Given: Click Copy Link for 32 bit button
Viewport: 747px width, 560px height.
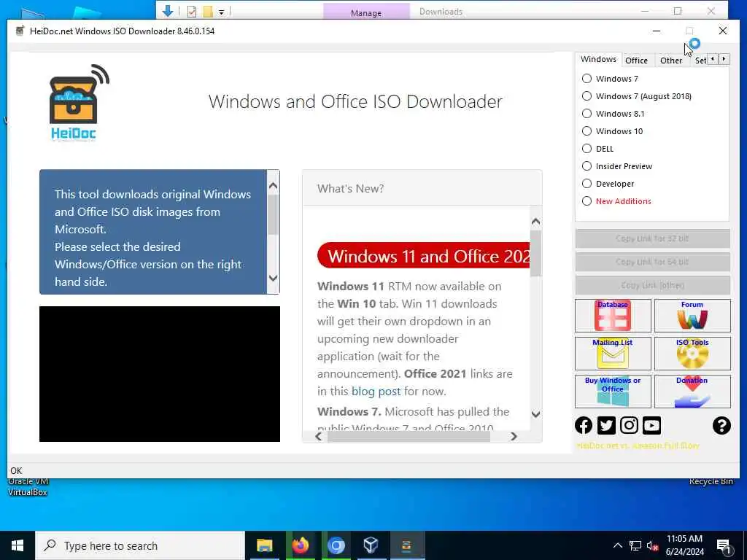Looking at the screenshot, I should point(652,238).
